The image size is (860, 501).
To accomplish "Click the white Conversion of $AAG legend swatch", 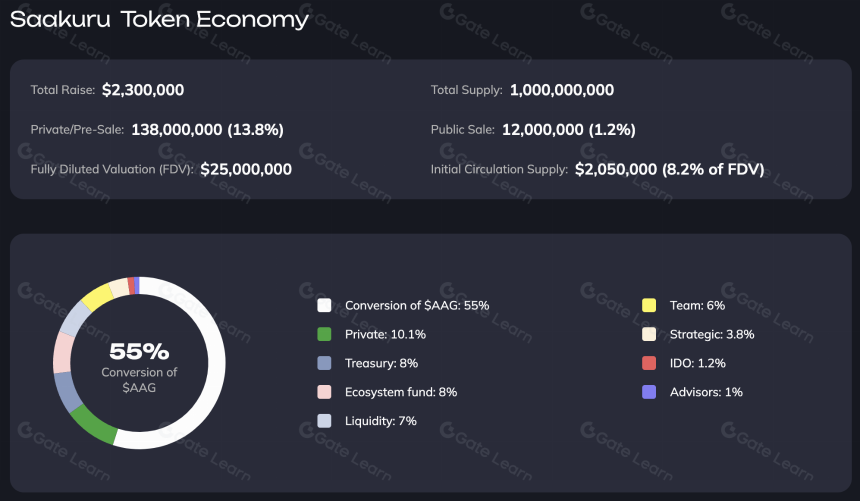I will pyautogui.click(x=324, y=306).
